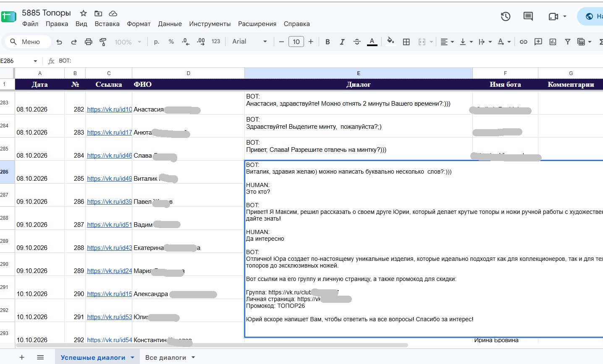Print the spreadsheet
Screen dimensions: 603x364
tap(88, 42)
